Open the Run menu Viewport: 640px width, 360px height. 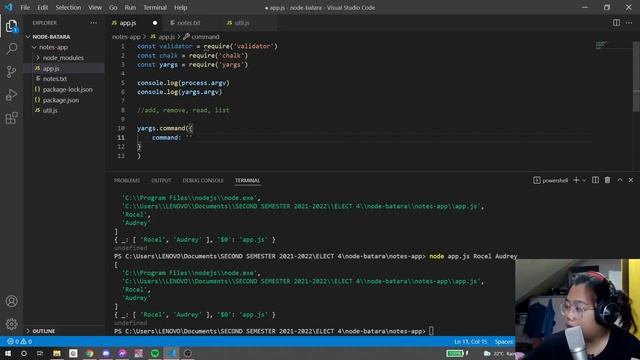(x=130, y=7)
